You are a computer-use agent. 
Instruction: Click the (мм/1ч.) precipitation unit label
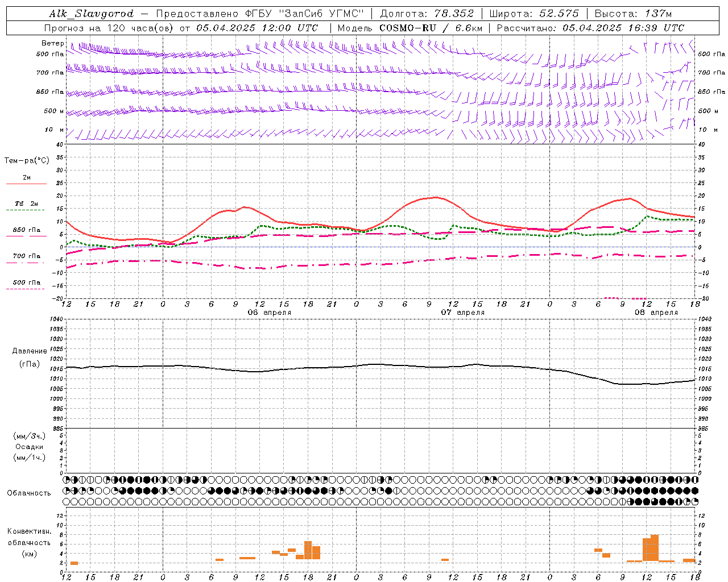click(x=30, y=458)
